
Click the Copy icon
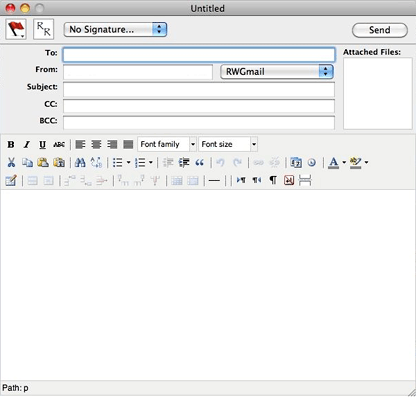click(27, 162)
